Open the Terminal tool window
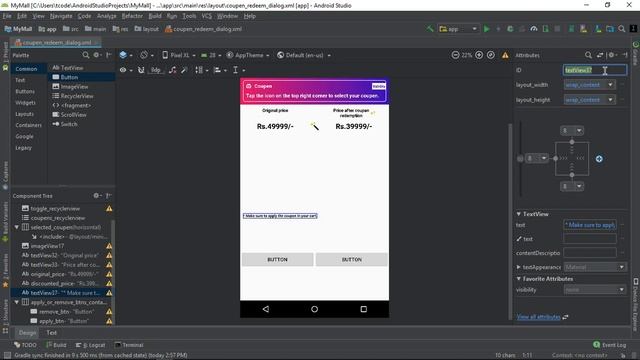The width and height of the screenshot is (640, 360). (129, 345)
